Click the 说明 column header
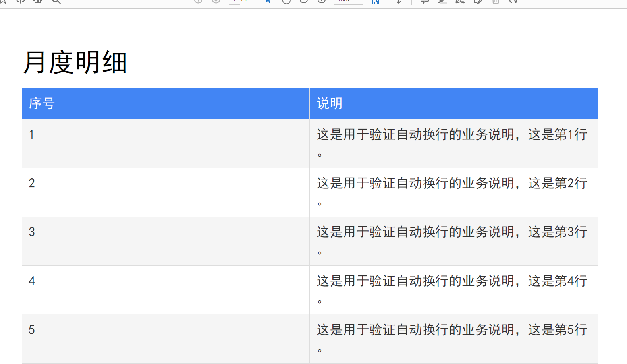 click(x=453, y=103)
